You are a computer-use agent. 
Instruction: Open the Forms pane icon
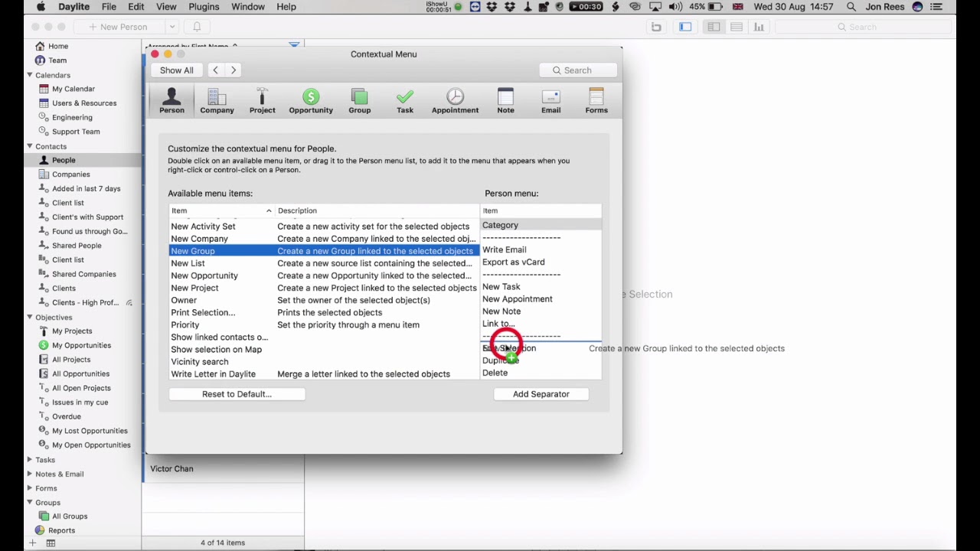pos(596,100)
